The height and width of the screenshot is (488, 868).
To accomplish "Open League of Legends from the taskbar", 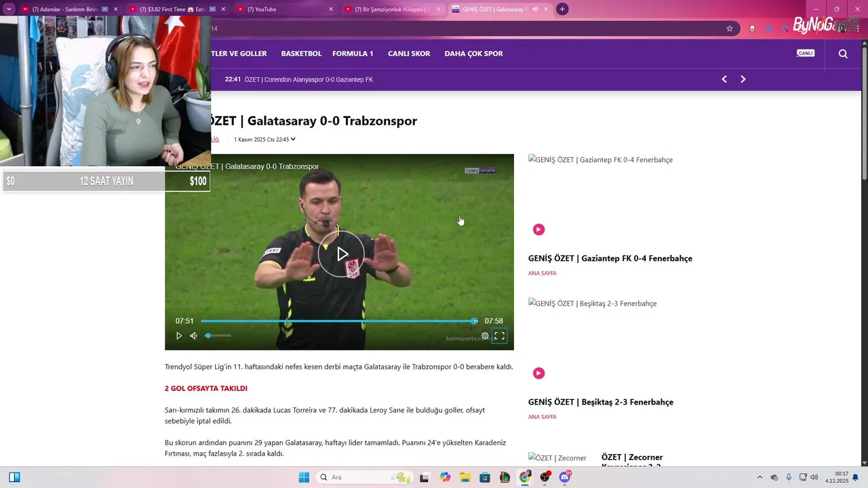I will coord(505,477).
